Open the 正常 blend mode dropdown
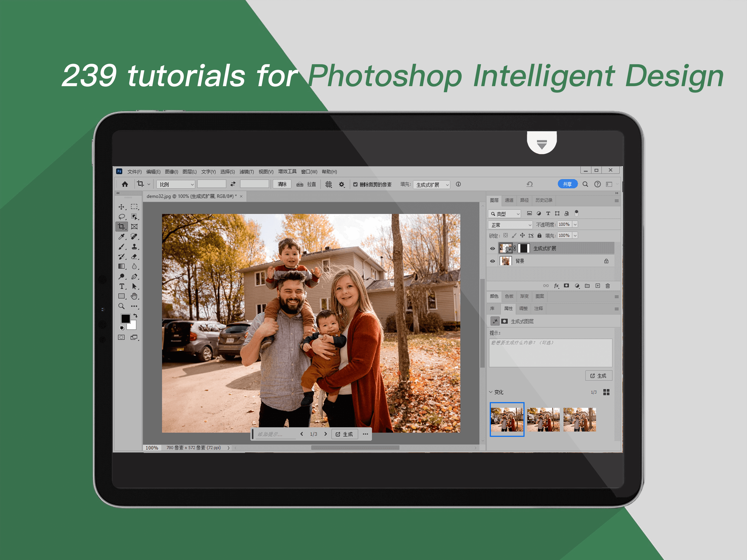 [510, 225]
